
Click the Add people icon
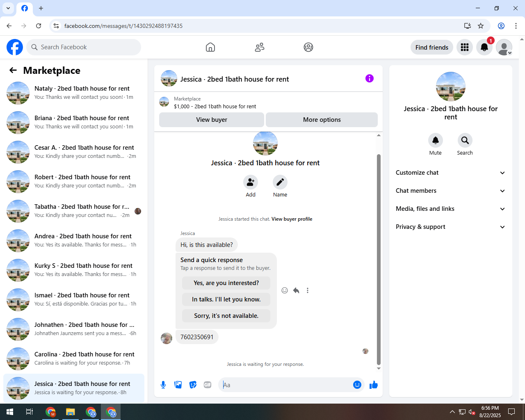pos(251,182)
